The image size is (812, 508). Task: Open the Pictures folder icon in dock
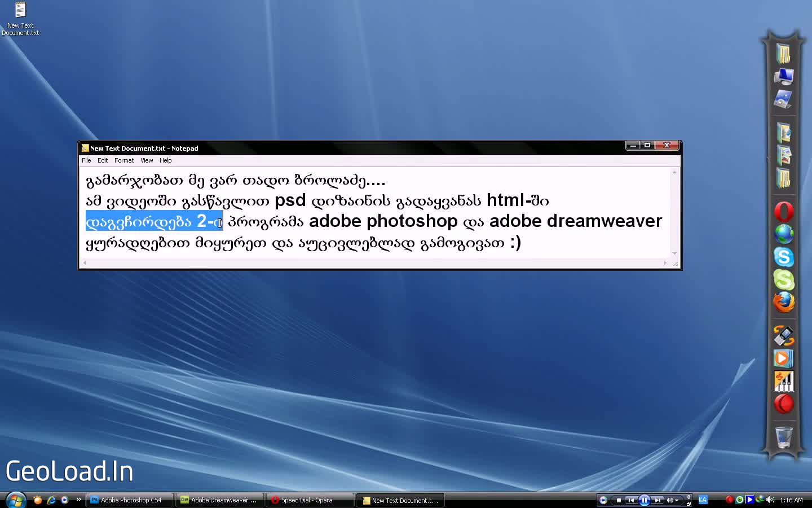784,155
